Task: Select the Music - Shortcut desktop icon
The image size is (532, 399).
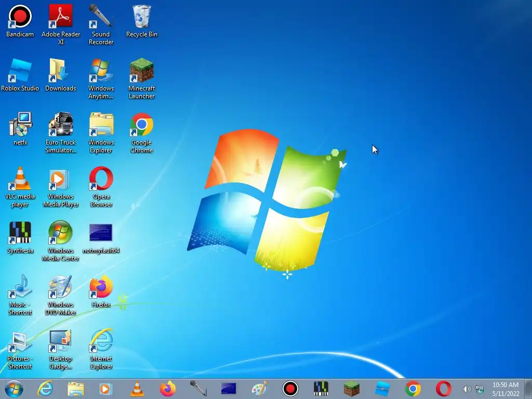Action: pos(20,295)
